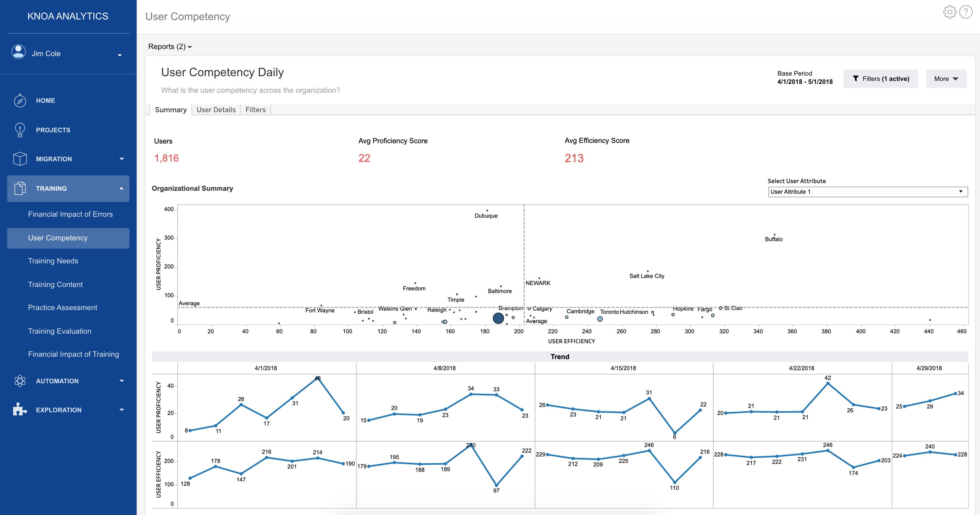980x515 pixels.
Task: Click the Migration cube icon
Action: (x=20, y=159)
